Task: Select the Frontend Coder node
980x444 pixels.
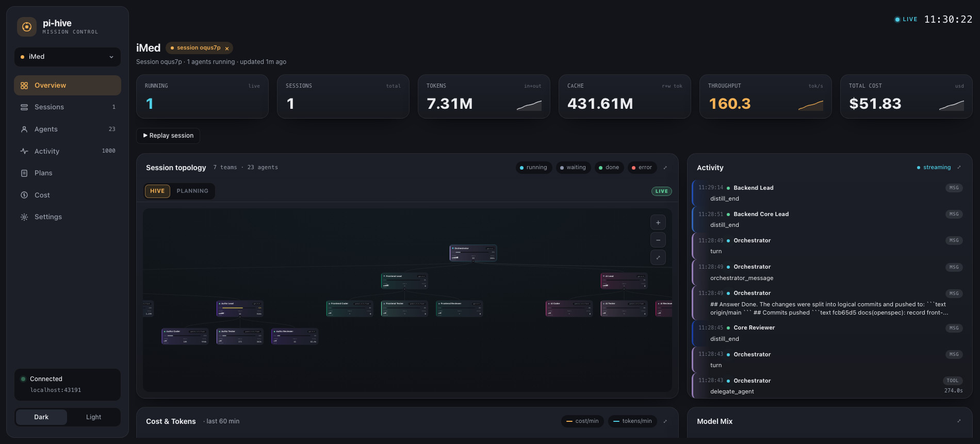Action: 350,308
